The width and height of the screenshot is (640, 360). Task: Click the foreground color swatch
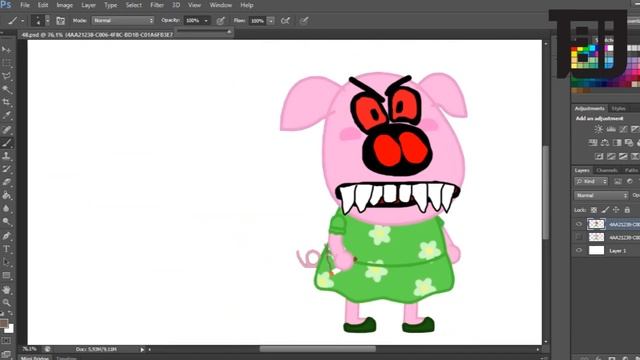pos(3,323)
